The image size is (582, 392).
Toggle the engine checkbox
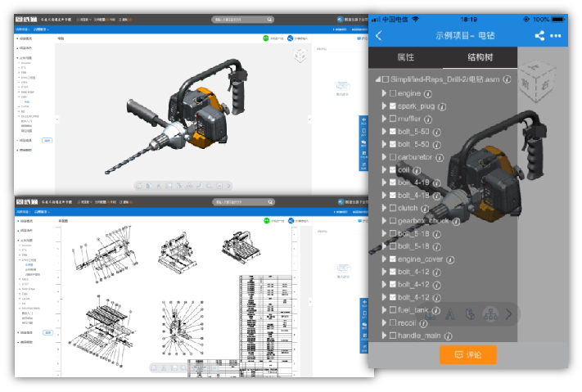click(393, 93)
